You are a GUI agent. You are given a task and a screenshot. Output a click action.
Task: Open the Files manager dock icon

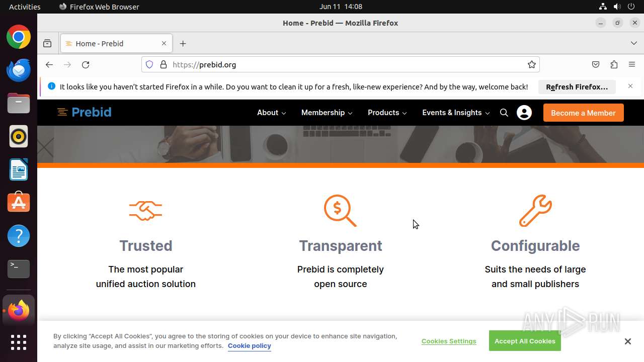pyautogui.click(x=19, y=104)
